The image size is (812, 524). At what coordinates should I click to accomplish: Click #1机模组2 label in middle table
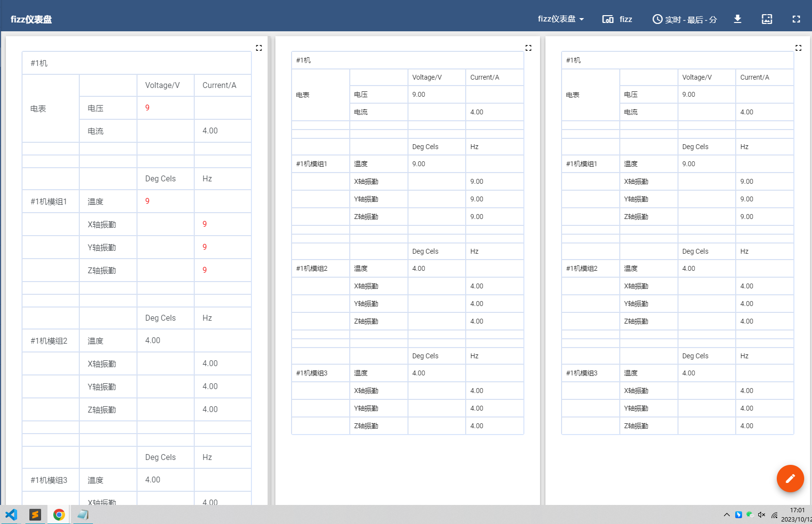coord(312,268)
